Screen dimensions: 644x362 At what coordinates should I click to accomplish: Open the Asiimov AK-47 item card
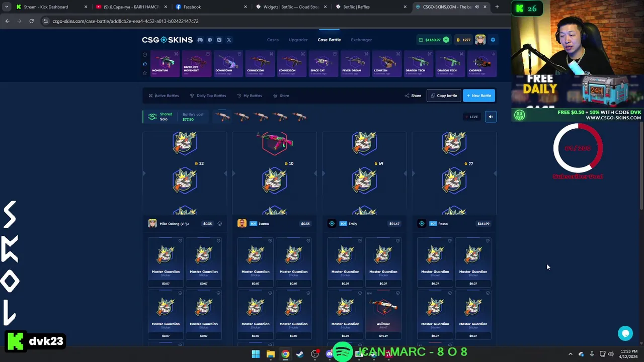click(x=383, y=315)
